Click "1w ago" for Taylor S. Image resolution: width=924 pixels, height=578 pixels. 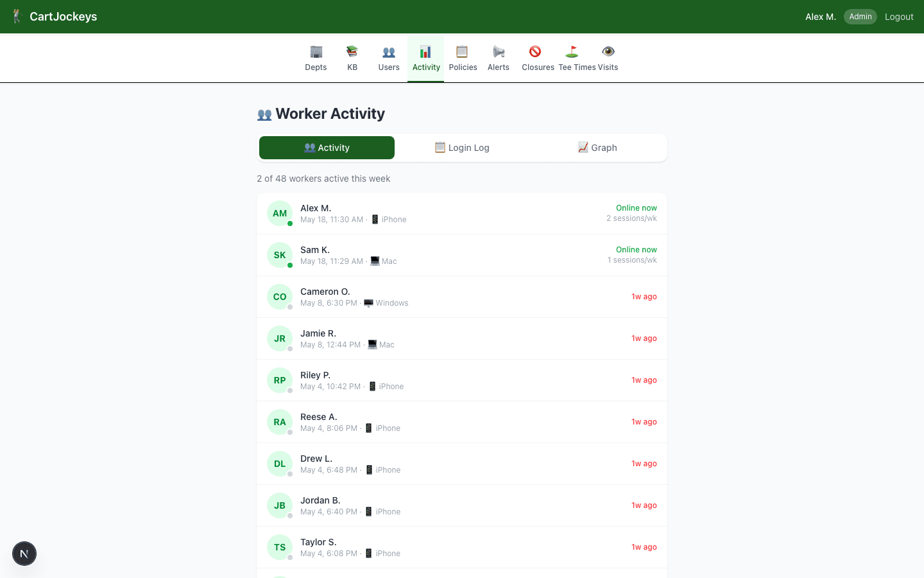click(644, 547)
